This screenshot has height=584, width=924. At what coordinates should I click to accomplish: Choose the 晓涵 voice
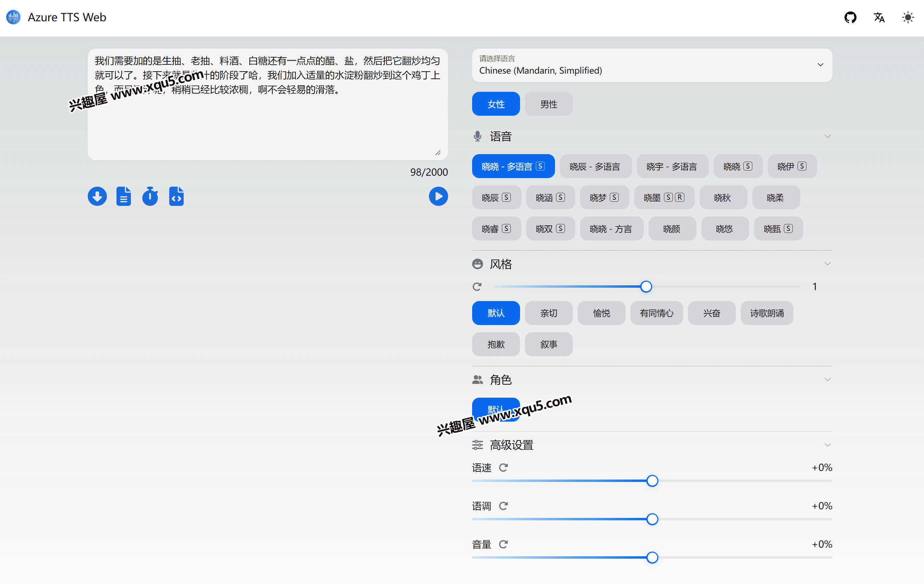click(550, 198)
